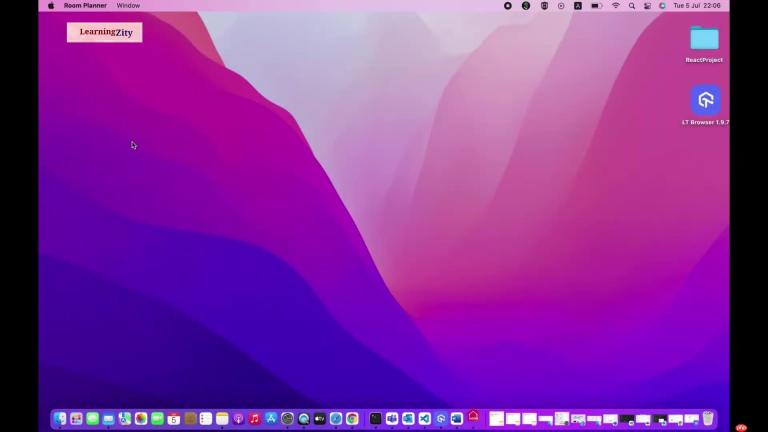Open Maps from the Dock
Screen dimensions: 768x432
[x=125, y=419]
